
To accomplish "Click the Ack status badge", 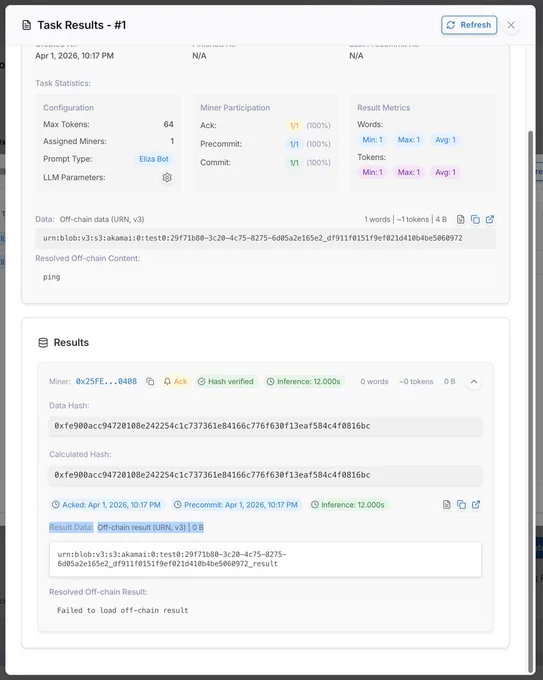I will 175,382.
